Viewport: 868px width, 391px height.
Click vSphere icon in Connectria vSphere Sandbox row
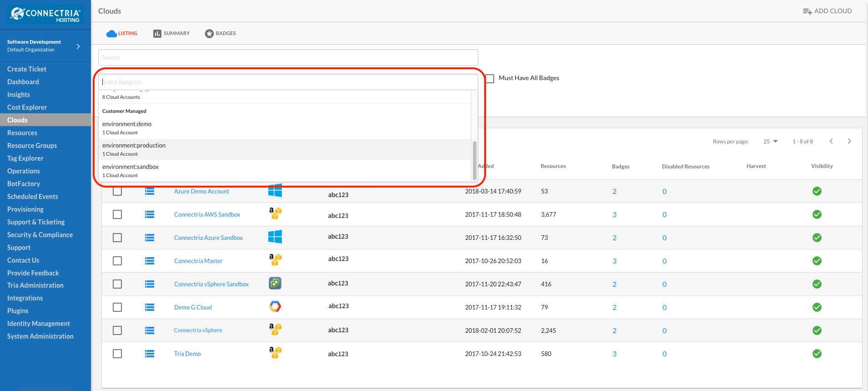(275, 283)
